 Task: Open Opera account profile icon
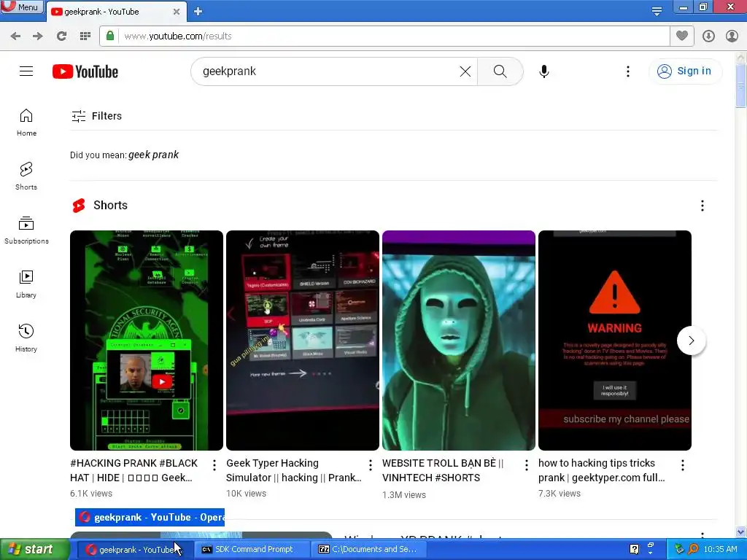732,36
